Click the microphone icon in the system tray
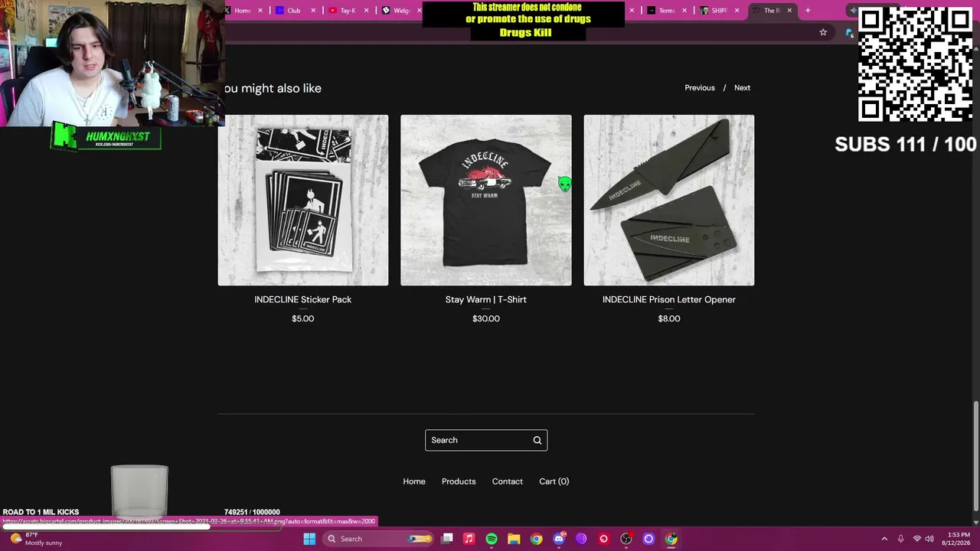 (900, 539)
